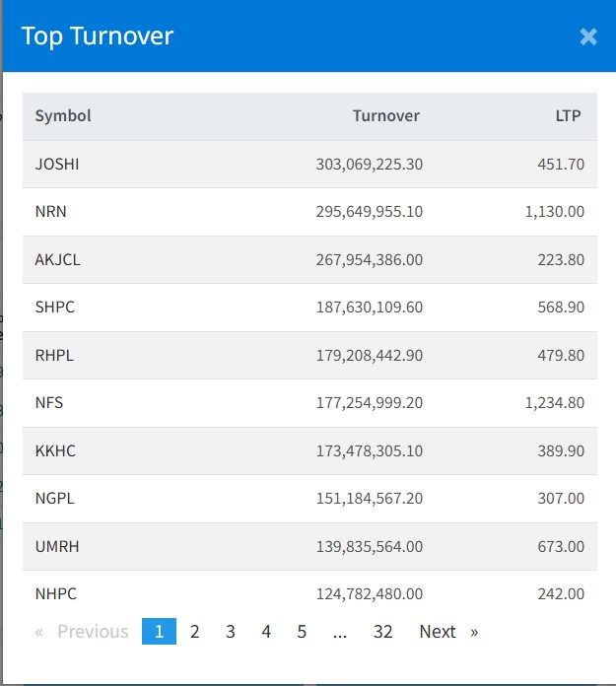Image resolution: width=616 pixels, height=686 pixels.
Task: Select the NRN symbol
Action: (51, 212)
